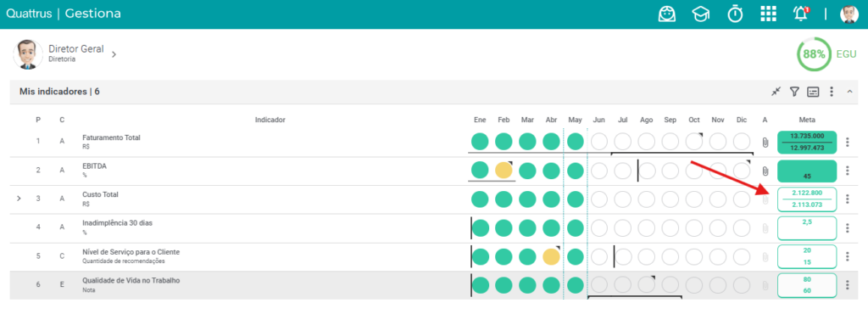
Task: Collapse the Mis indicadores panel caret
Action: click(849, 92)
